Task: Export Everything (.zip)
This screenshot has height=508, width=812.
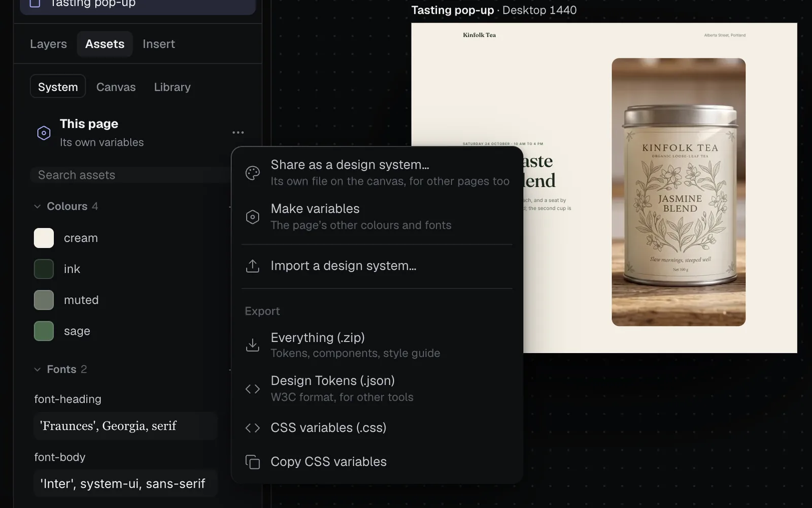Action: point(377,345)
